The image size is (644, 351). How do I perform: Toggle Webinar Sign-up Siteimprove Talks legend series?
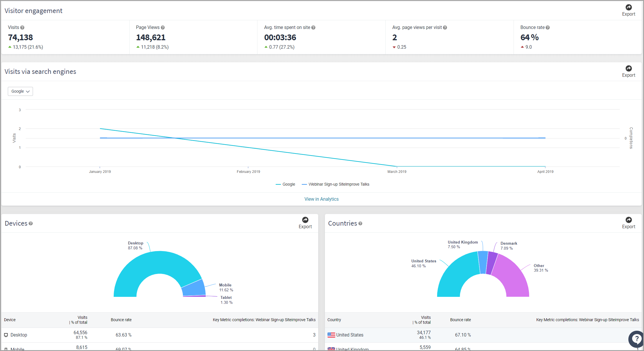click(335, 184)
